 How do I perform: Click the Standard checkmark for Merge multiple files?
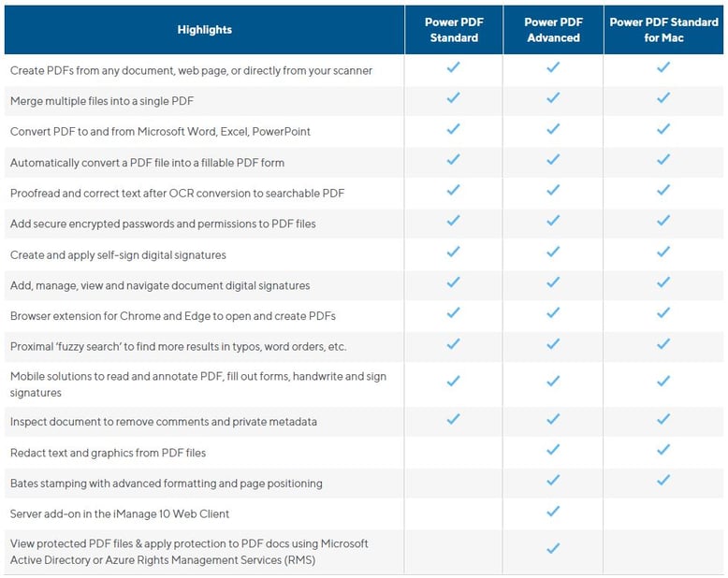click(x=454, y=98)
